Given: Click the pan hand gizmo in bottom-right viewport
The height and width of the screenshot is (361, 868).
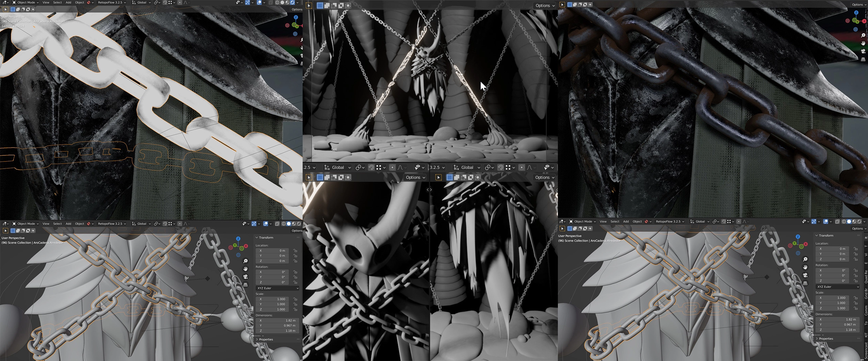Looking at the screenshot, I should pos(805,267).
